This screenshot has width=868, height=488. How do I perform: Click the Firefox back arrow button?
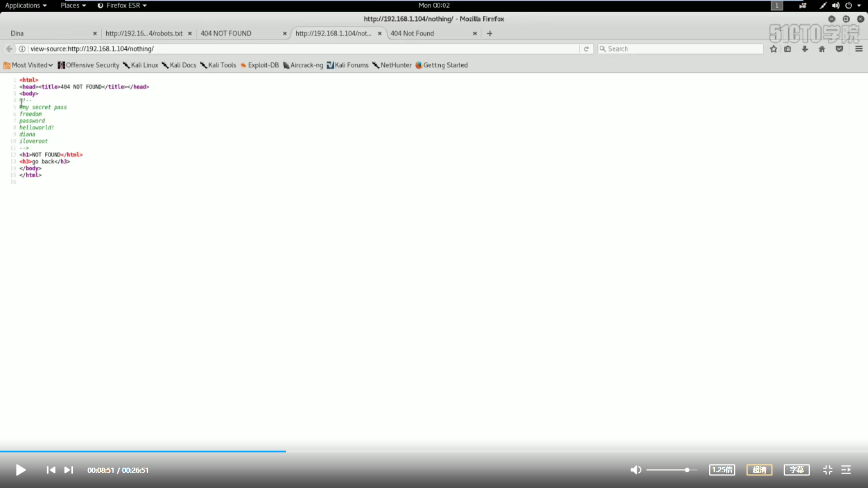(x=9, y=49)
